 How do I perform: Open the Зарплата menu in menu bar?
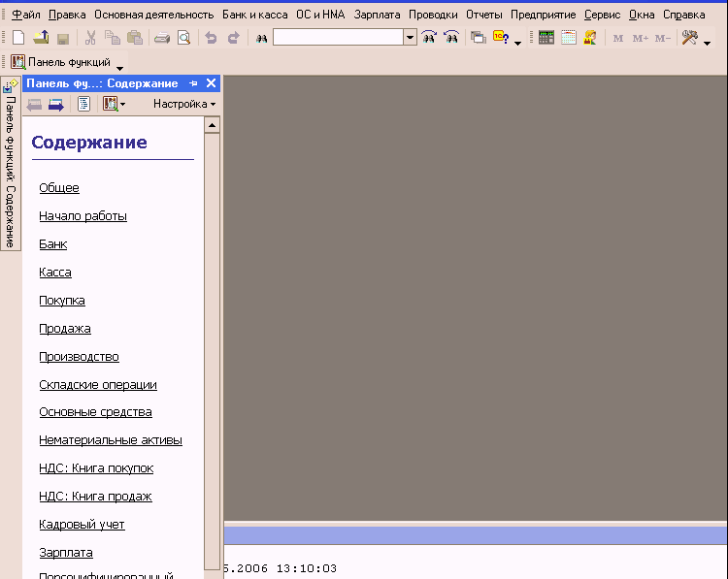pyautogui.click(x=377, y=15)
